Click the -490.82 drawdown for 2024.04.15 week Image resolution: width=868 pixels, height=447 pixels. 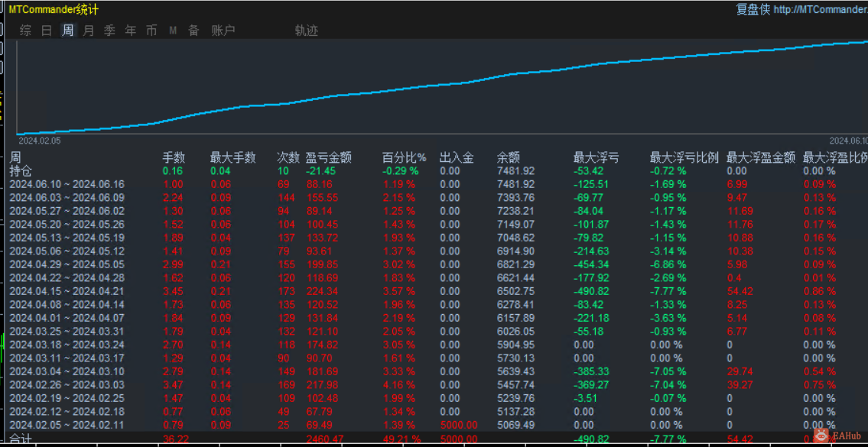591,291
